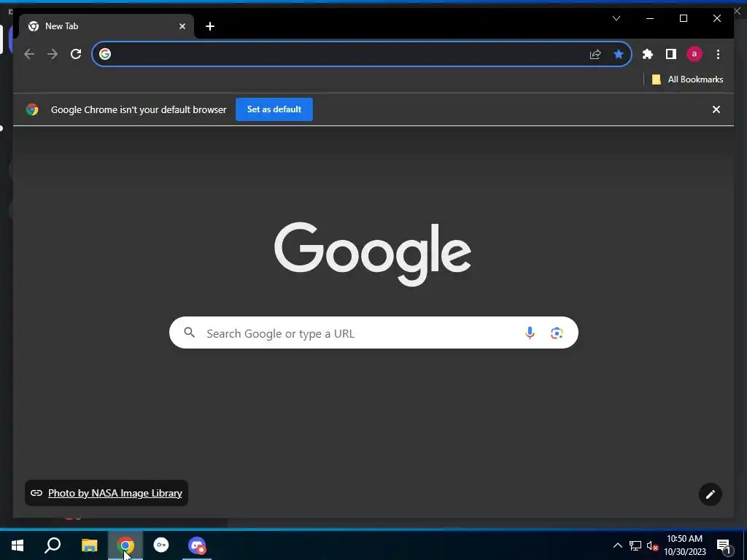Open the share this page icon

(x=595, y=54)
